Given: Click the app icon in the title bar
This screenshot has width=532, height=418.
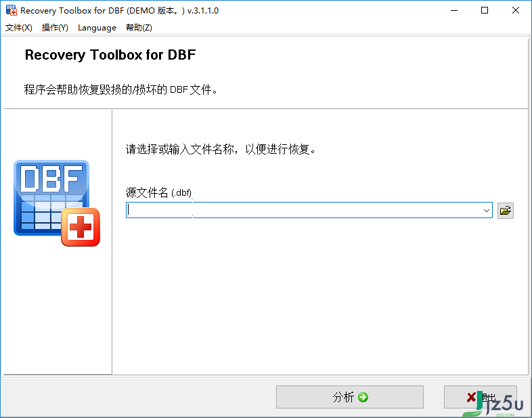Looking at the screenshot, I should pos(12,10).
